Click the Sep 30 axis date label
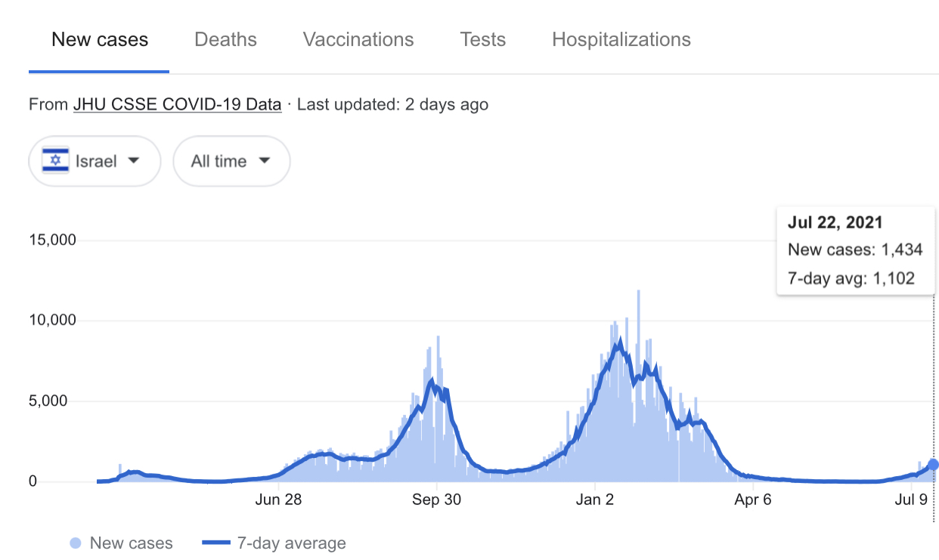939x560 pixels. tap(436, 500)
